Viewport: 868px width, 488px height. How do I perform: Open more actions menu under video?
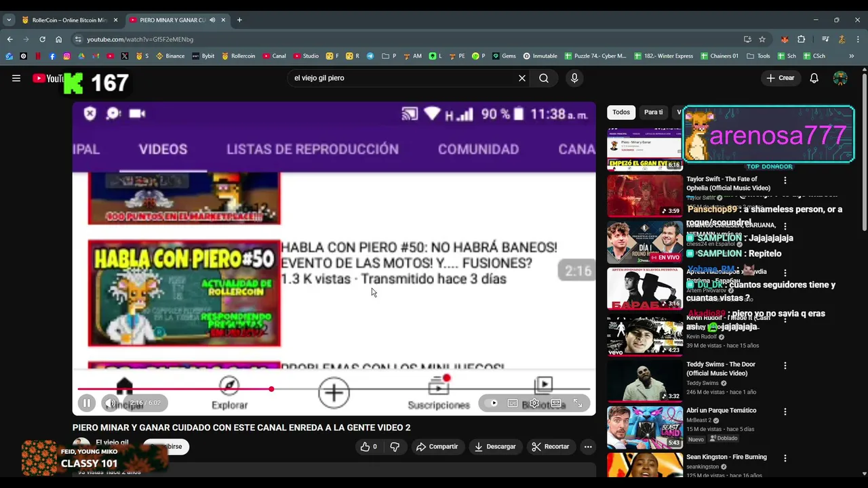(588, 447)
